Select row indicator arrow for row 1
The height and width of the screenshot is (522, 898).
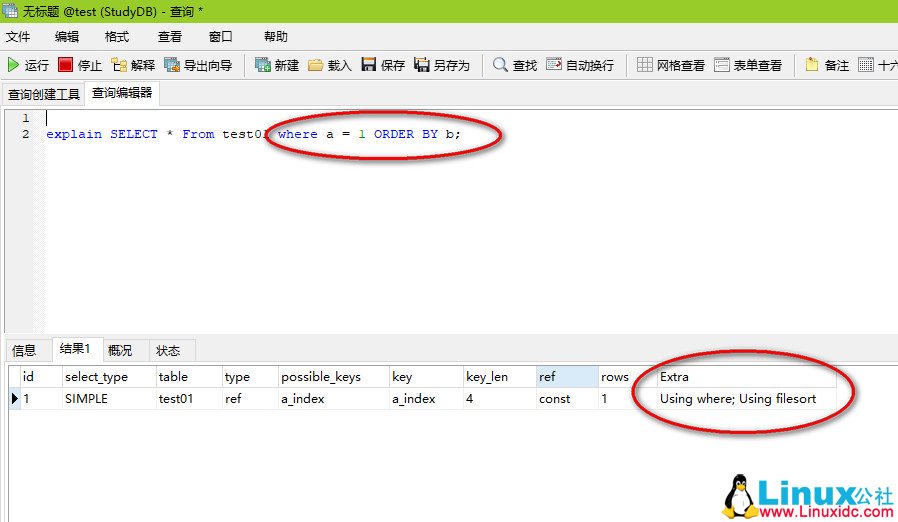click(14, 398)
